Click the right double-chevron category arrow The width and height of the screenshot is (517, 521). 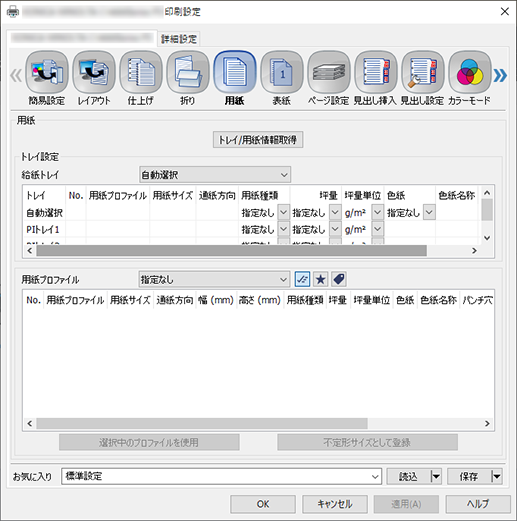(x=500, y=75)
